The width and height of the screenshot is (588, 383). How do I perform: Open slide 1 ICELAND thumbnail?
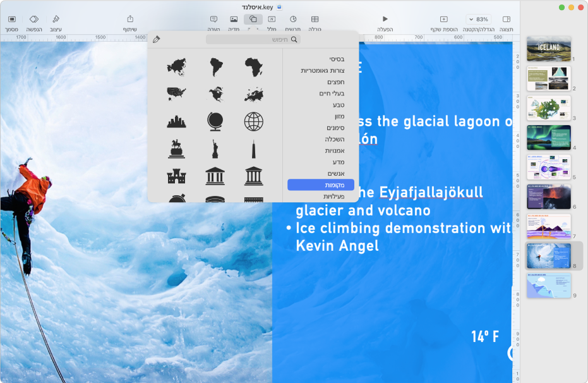point(549,49)
